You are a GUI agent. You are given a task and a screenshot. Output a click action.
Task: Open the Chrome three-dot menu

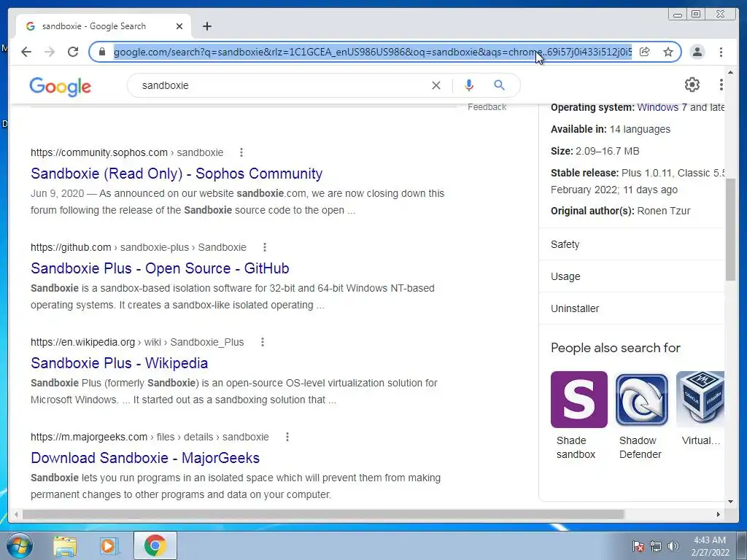(x=721, y=52)
